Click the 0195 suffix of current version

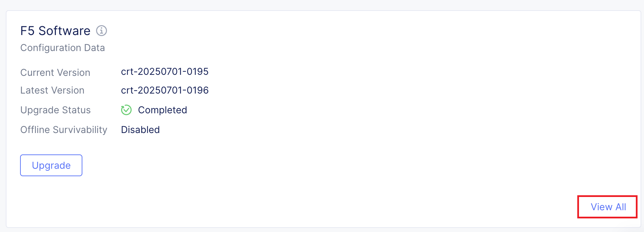(x=197, y=71)
